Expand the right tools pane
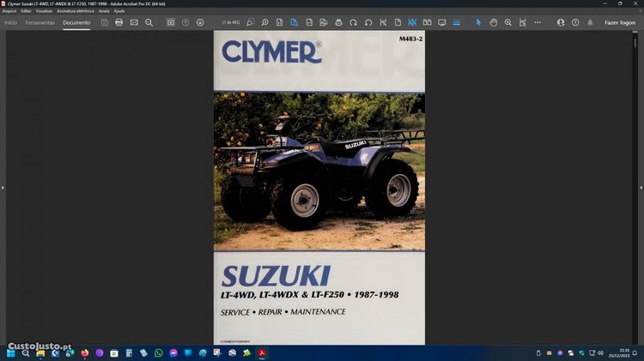The width and height of the screenshot is (644, 361). click(x=641, y=187)
